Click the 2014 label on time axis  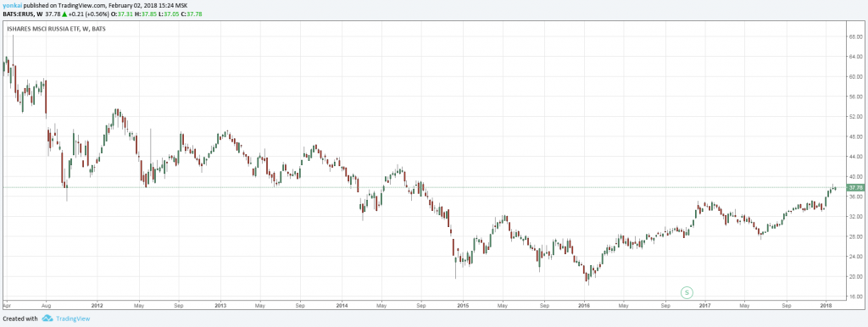pyautogui.click(x=342, y=305)
